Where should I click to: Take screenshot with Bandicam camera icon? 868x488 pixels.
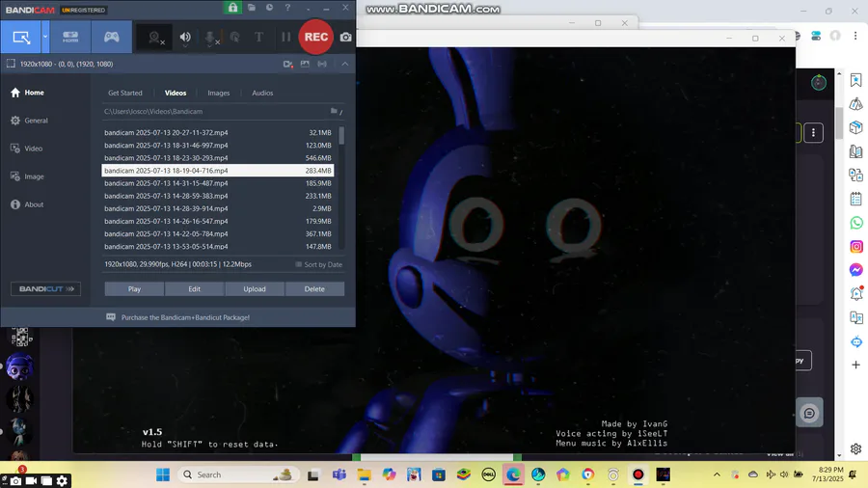click(345, 37)
